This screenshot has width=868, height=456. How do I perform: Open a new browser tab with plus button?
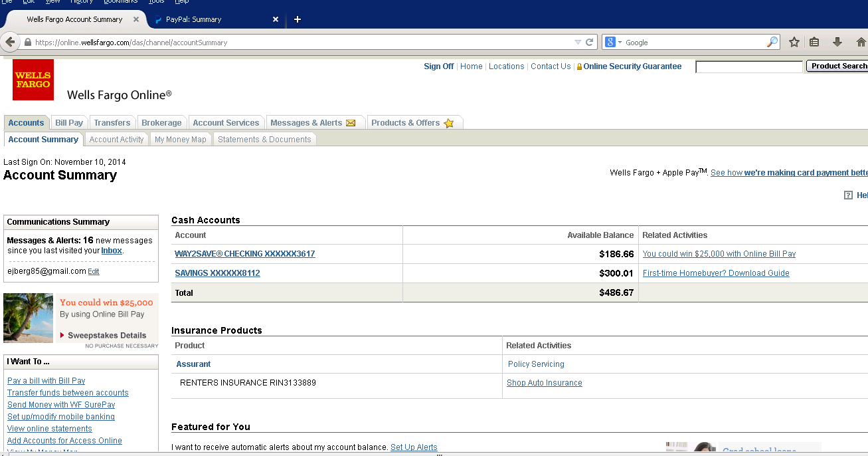click(x=298, y=19)
